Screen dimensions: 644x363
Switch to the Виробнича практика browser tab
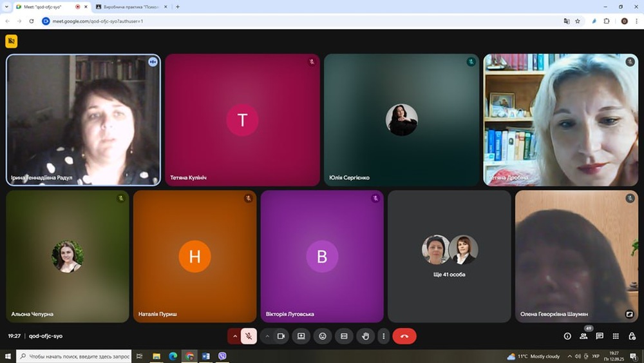click(129, 6)
